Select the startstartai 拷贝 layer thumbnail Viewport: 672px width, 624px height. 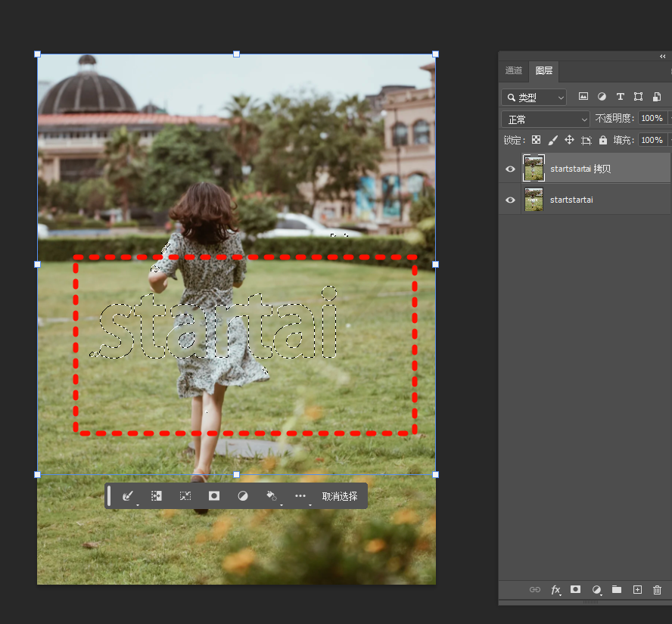pos(534,168)
